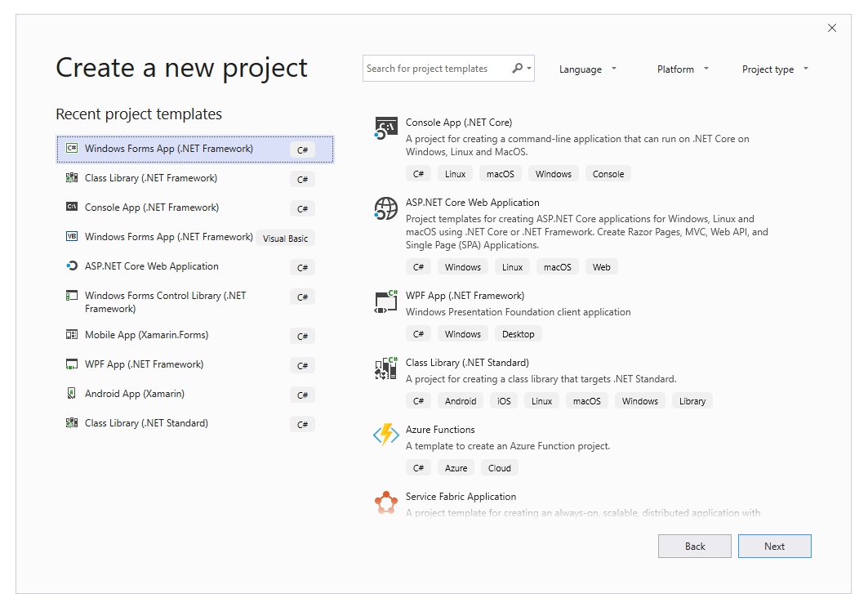Select Mobile App (Xamarin.Forms) template
This screenshot has height=607, width=868.
click(x=195, y=335)
